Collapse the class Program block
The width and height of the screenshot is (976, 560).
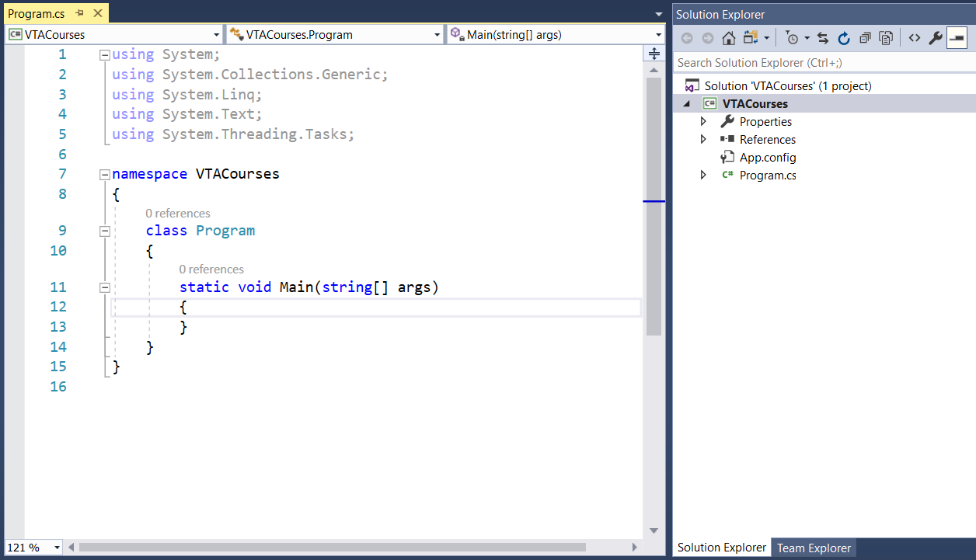[105, 231]
